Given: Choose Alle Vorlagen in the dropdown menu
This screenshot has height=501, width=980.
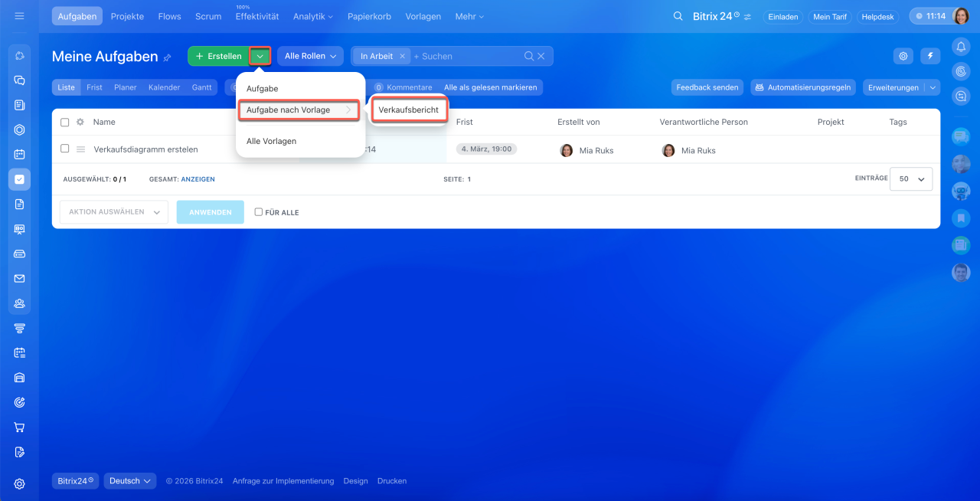Looking at the screenshot, I should point(271,141).
